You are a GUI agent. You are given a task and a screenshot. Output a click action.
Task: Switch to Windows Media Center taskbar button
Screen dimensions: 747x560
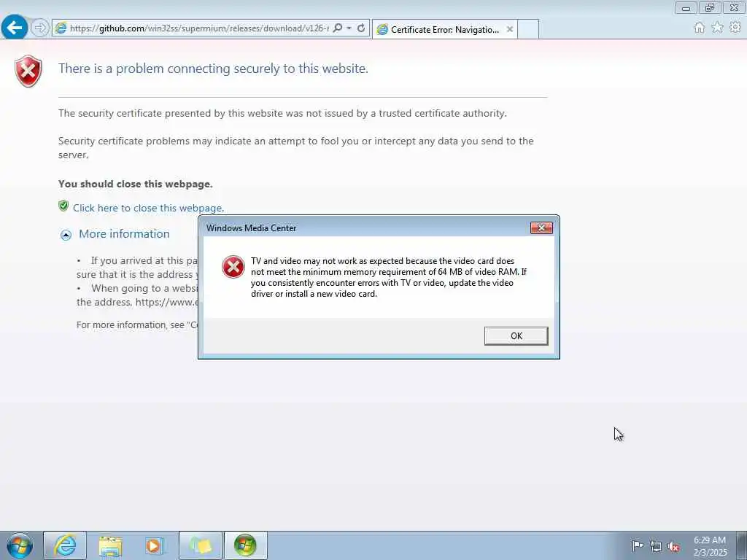(x=245, y=545)
